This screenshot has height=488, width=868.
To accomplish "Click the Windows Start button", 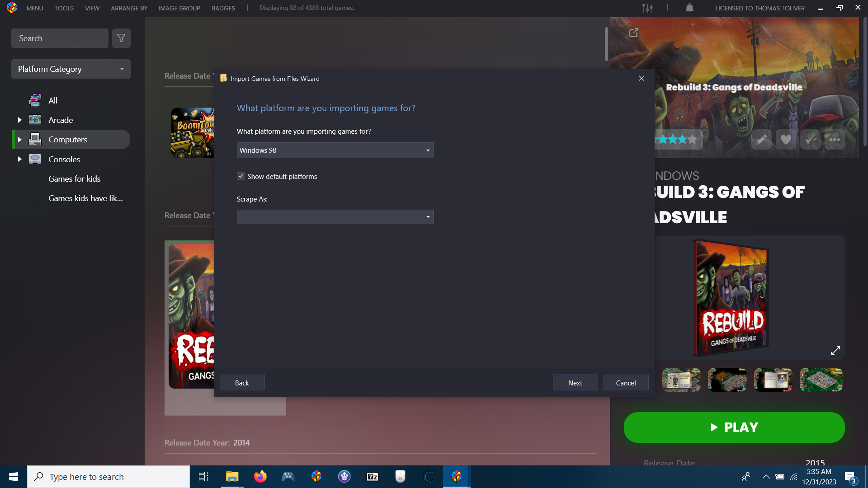I will [14, 477].
